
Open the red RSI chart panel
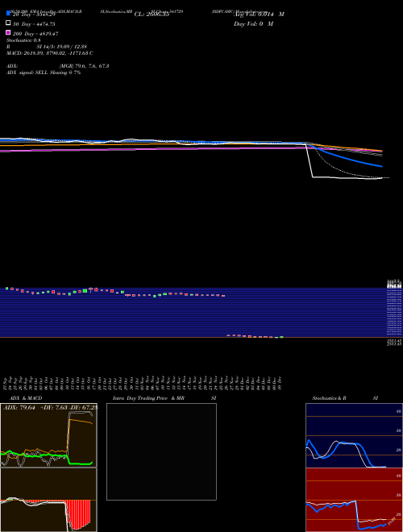tap(354, 500)
